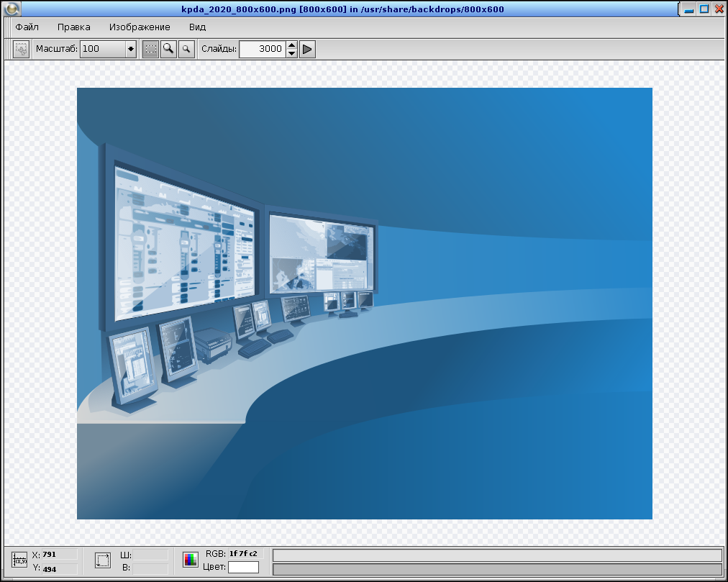The height and width of the screenshot is (582, 728).
Task: Open the Файл menu
Action: (x=27, y=27)
